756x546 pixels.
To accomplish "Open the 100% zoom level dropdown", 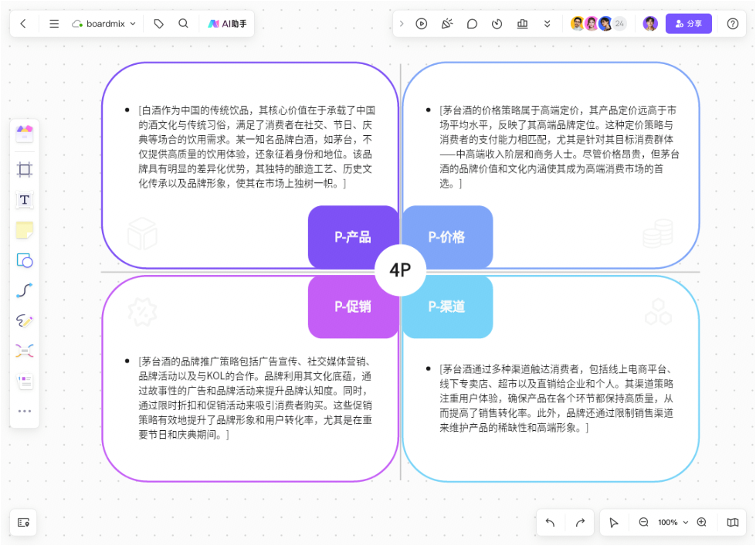I will tap(673, 522).
